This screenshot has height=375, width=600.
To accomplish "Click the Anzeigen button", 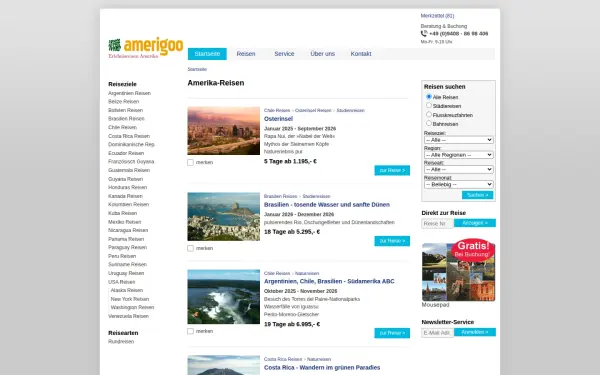I will click(475, 223).
